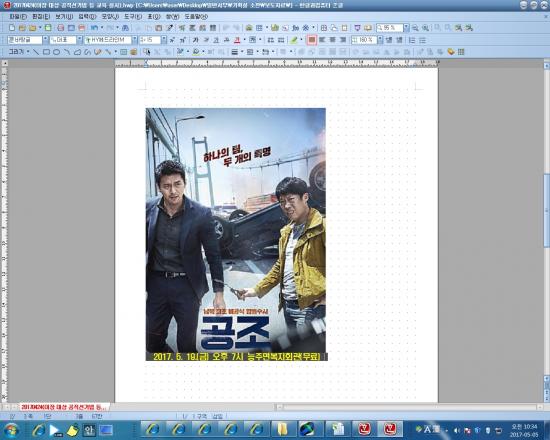Viewport: 550px width, 440px height.
Task: Toggle underline text formatting
Action: click(216, 40)
